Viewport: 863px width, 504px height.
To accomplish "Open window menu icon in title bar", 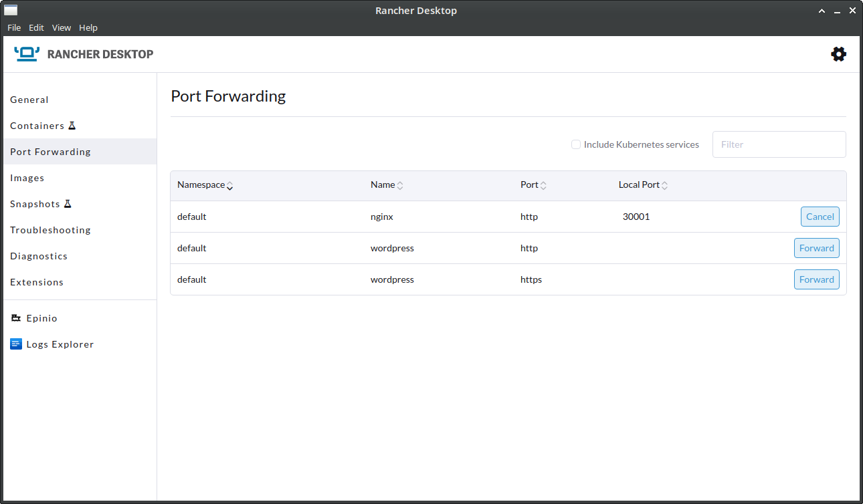I will [11, 10].
